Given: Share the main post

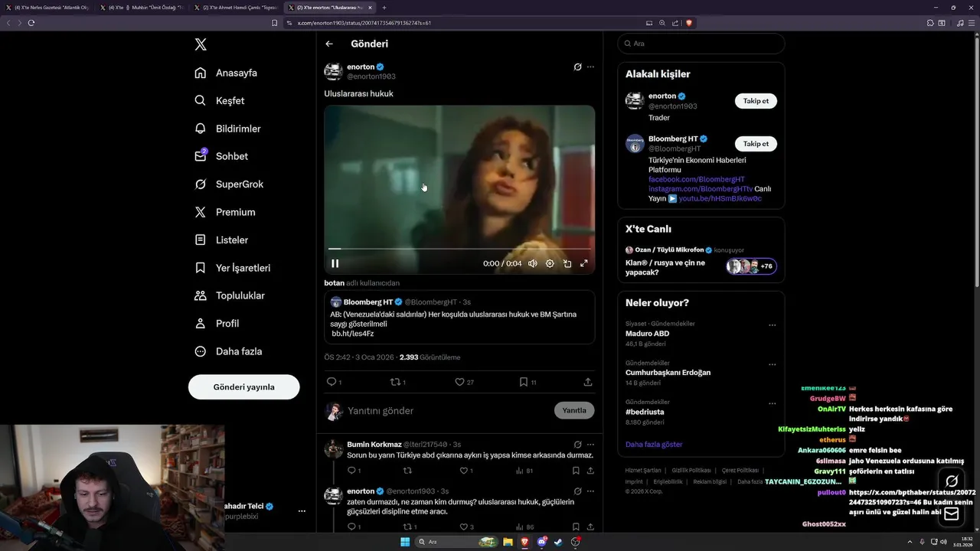Looking at the screenshot, I should click(x=588, y=382).
